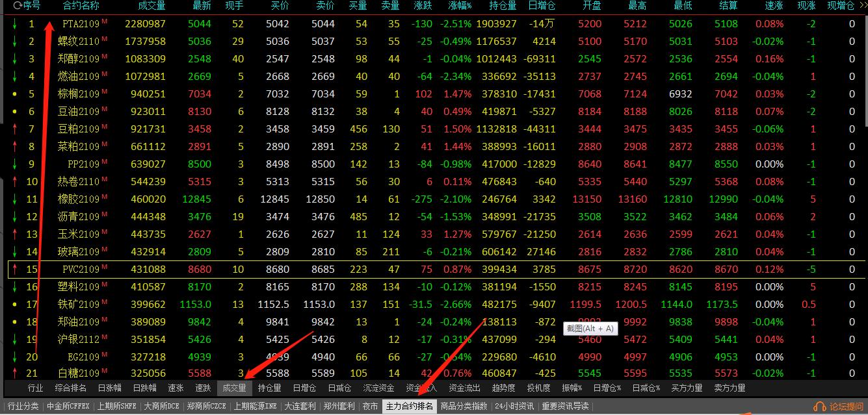Open the 投机度 tab
This screenshot has height=415, width=868.
click(x=538, y=388)
